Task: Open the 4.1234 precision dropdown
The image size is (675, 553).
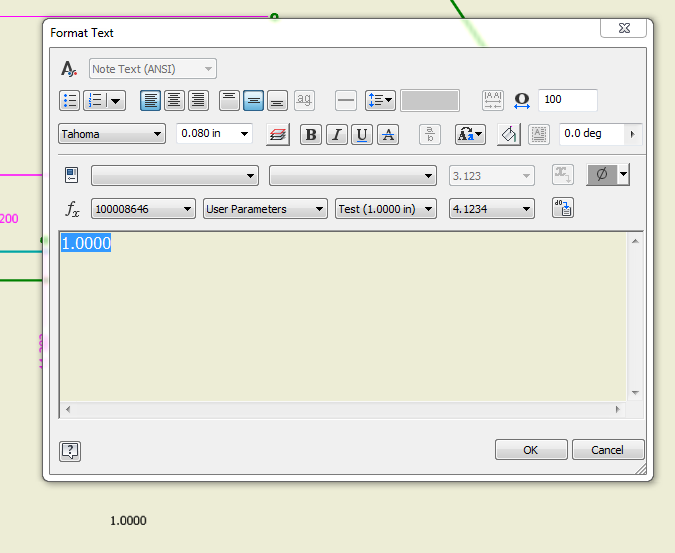Action: pos(492,209)
